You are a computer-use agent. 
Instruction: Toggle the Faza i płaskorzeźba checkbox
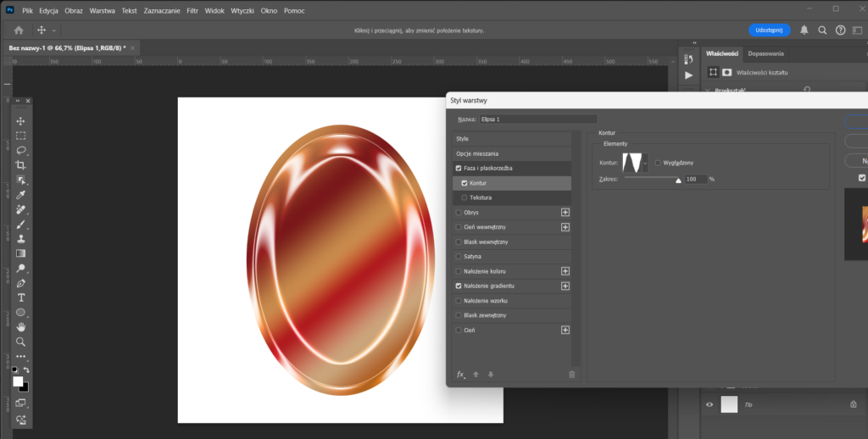coord(459,169)
